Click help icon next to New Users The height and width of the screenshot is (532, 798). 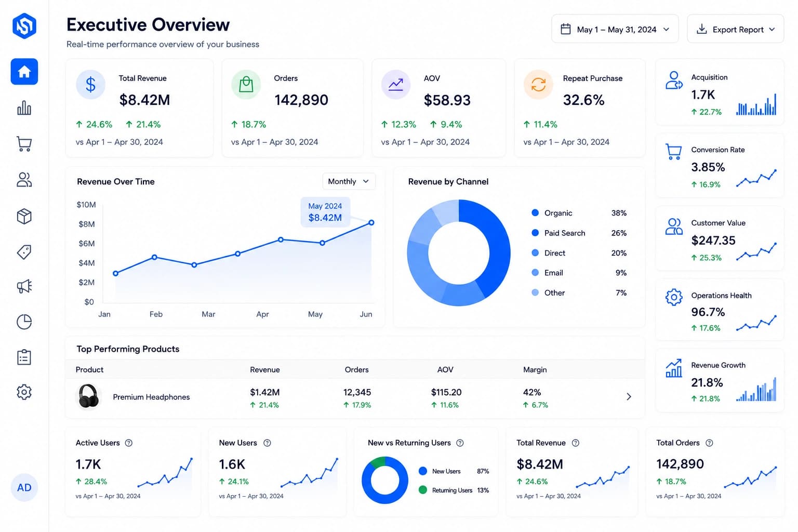tap(267, 443)
